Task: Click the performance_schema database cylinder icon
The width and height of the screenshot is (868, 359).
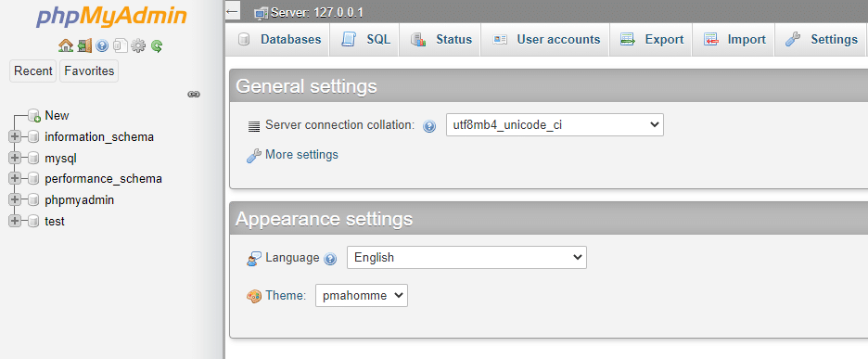Action: pyautogui.click(x=33, y=179)
